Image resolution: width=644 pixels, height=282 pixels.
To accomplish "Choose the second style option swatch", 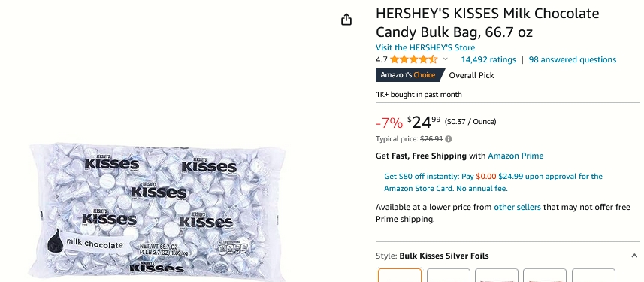I will click(449, 275).
